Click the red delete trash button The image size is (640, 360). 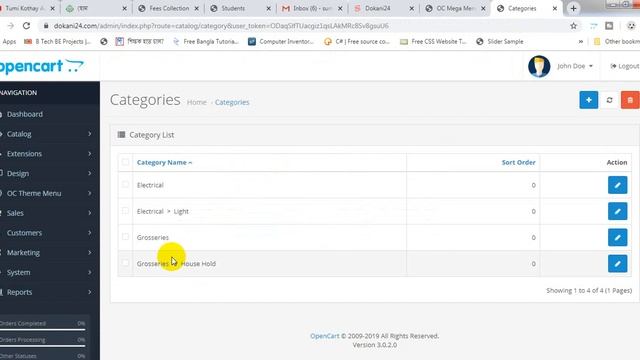pyautogui.click(x=630, y=100)
